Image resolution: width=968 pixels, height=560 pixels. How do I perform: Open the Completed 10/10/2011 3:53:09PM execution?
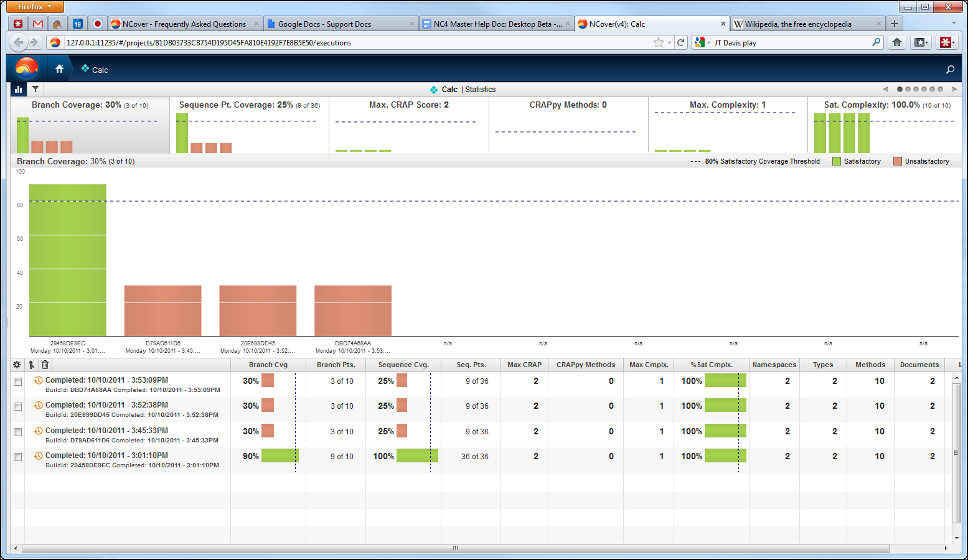click(x=106, y=380)
